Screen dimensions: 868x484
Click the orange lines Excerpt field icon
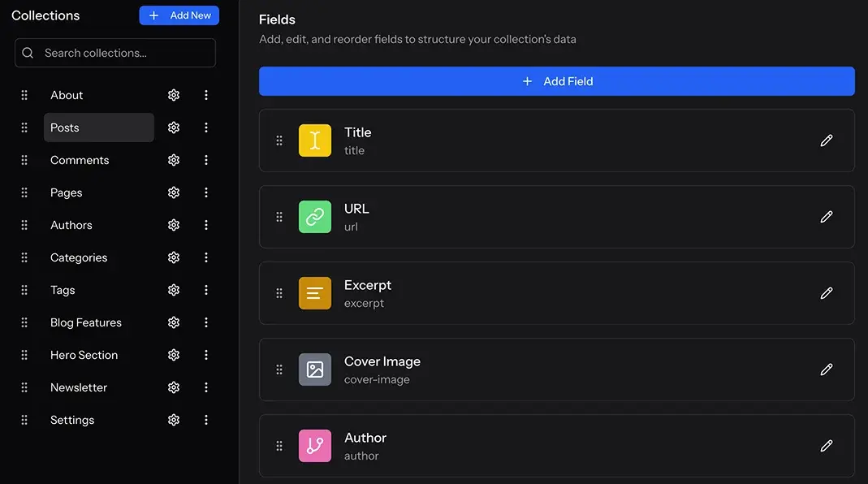315,293
